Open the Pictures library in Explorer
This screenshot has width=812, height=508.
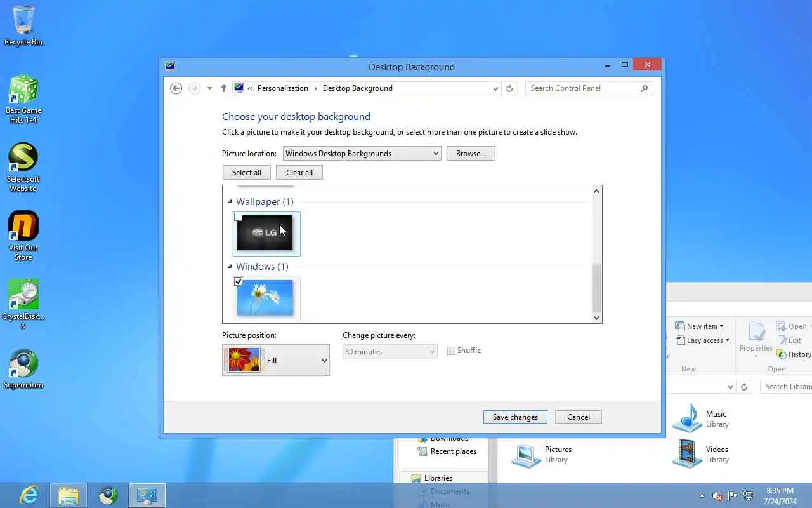click(542, 455)
